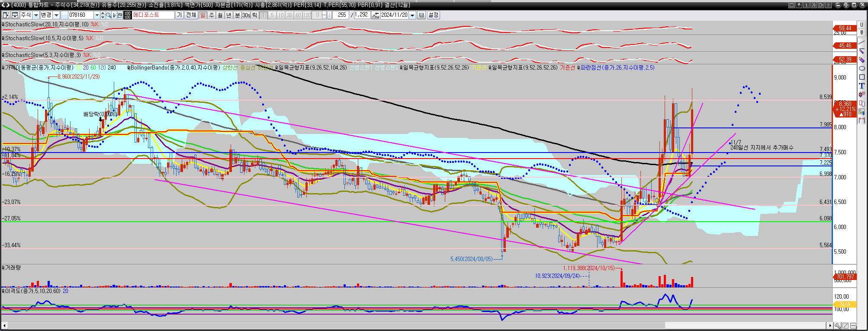
Task: Select the 주 weekly period toggle
Action: [212, 15]
